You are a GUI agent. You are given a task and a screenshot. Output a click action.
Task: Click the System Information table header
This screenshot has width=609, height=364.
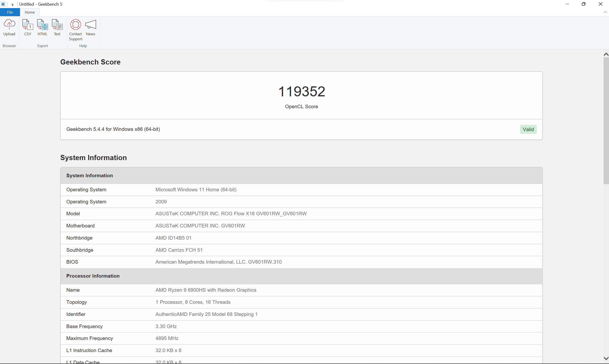[301, 176]
